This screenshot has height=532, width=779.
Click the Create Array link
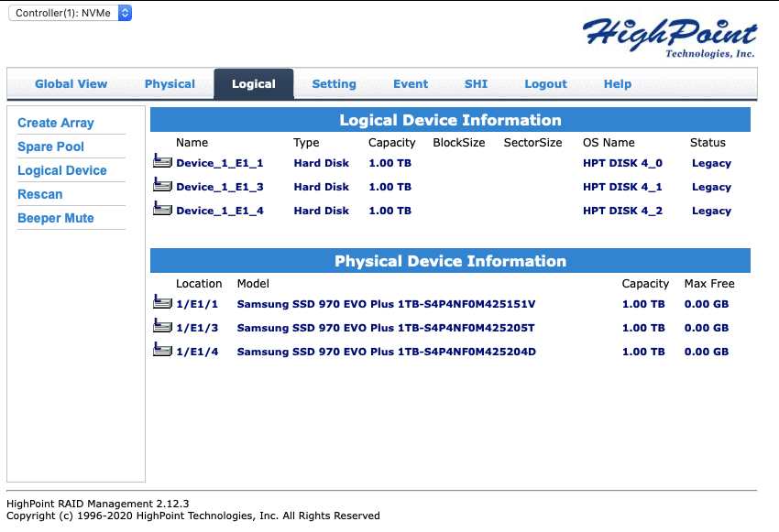pos(56,123)
